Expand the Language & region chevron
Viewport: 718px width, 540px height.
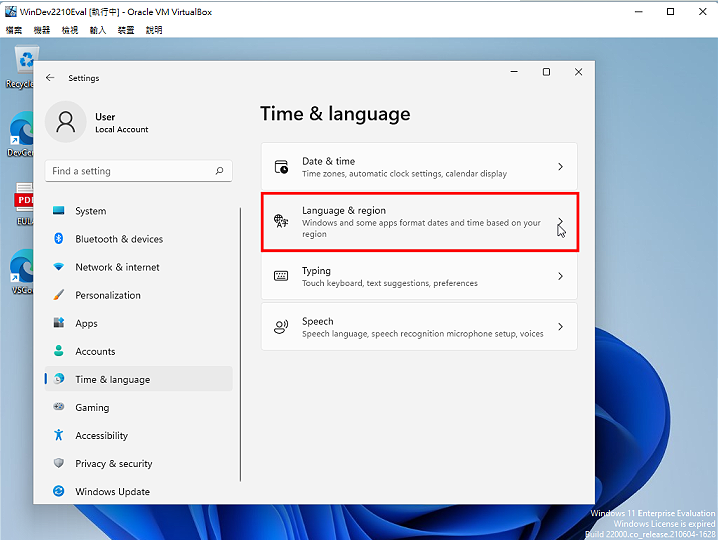tap(560, 222)
